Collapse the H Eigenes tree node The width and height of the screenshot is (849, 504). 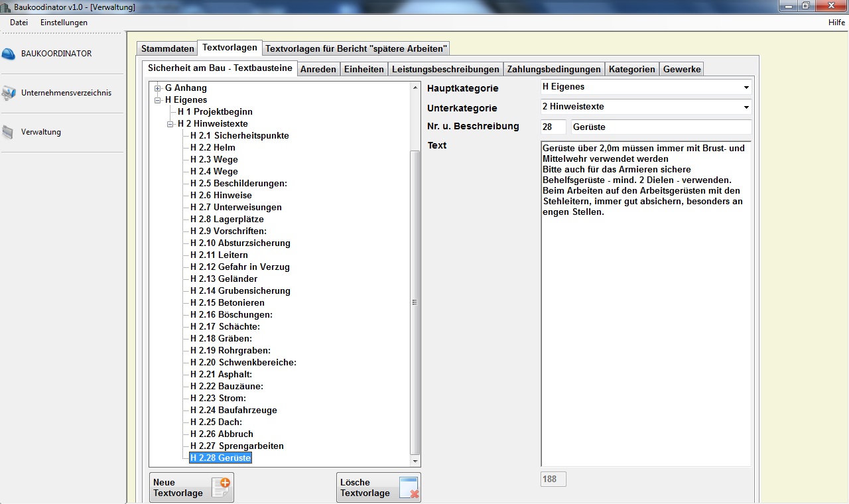[158, 100]
